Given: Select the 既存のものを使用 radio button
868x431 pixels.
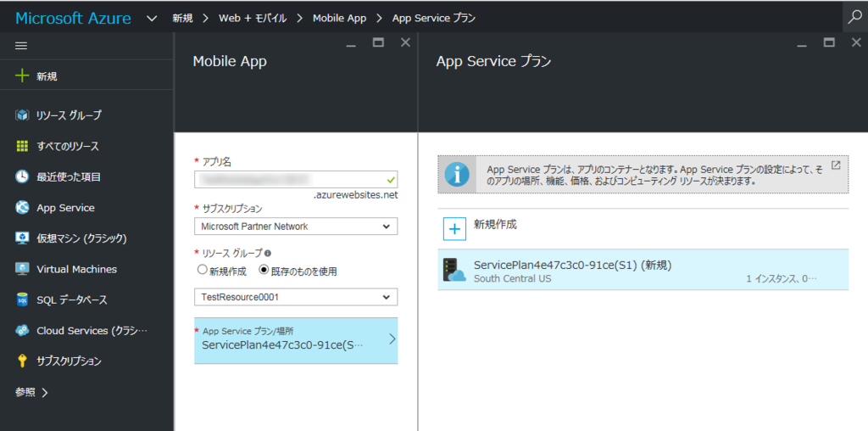Looking at the screenshot, I should point(264,271).
